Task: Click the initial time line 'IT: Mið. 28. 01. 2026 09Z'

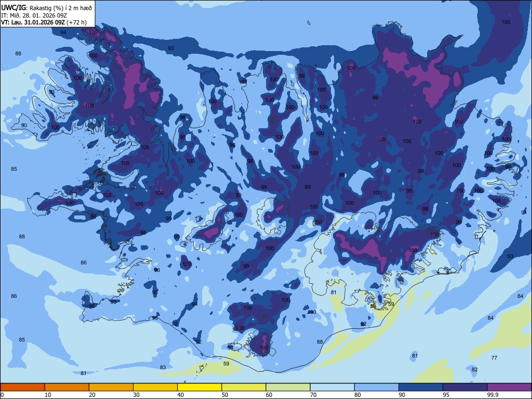Action: [x=34, y=15]
